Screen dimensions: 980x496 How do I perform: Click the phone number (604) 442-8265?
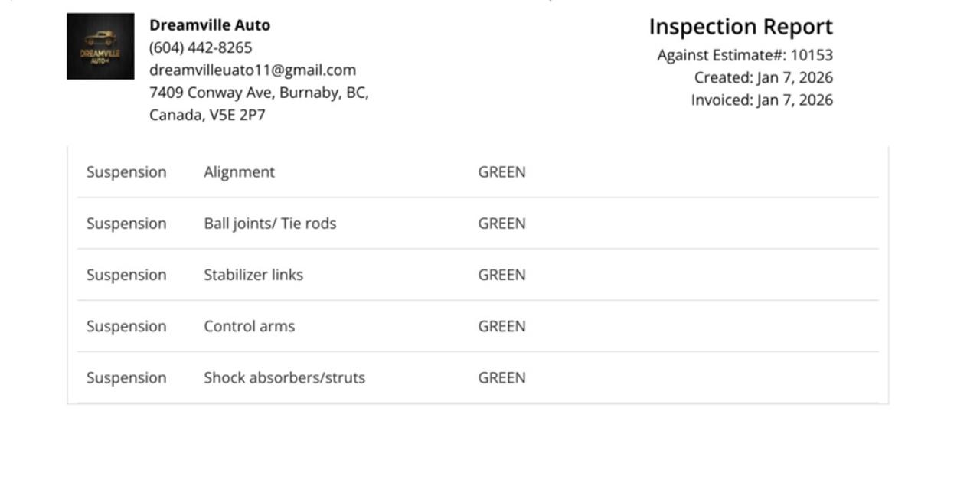pyautogui.click(x=201, y=47)
